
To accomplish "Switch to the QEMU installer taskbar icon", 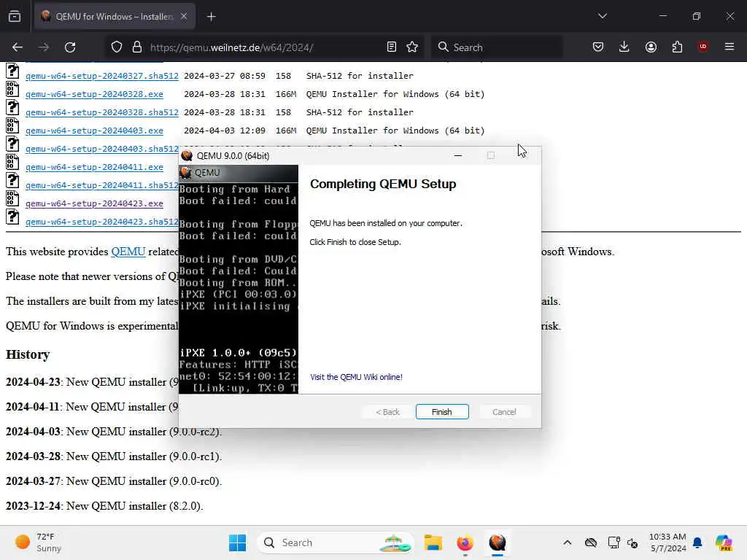I will pos(497,542).
